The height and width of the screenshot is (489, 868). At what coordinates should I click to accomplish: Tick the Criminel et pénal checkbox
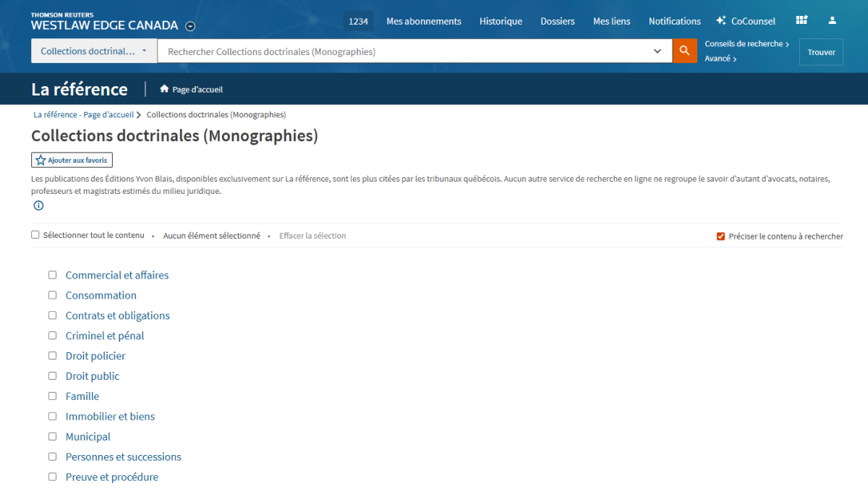52,336
